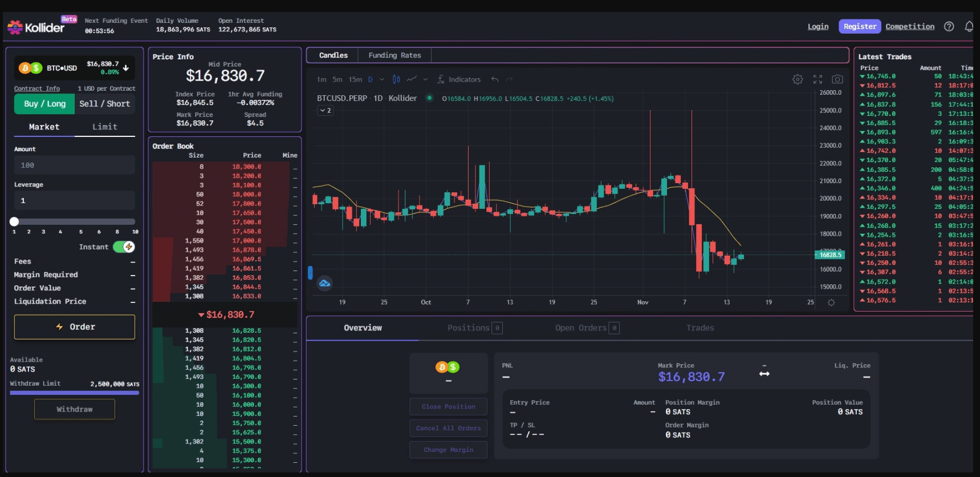Click the Register button

point(860,26)
